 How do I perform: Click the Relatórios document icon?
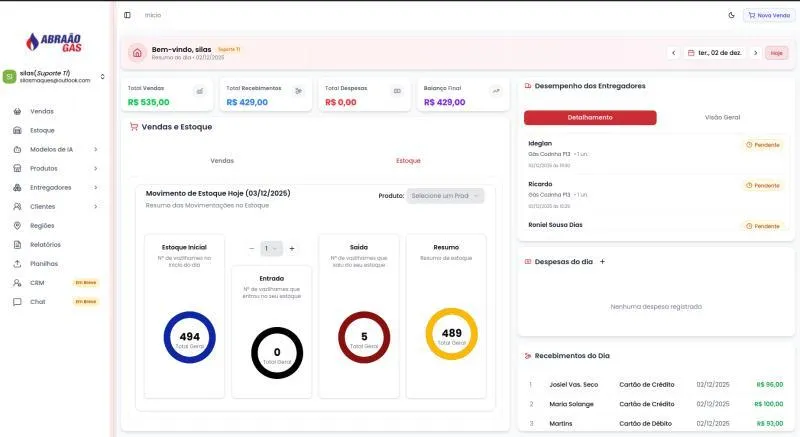pyautogui.click(x=17, y=245)
